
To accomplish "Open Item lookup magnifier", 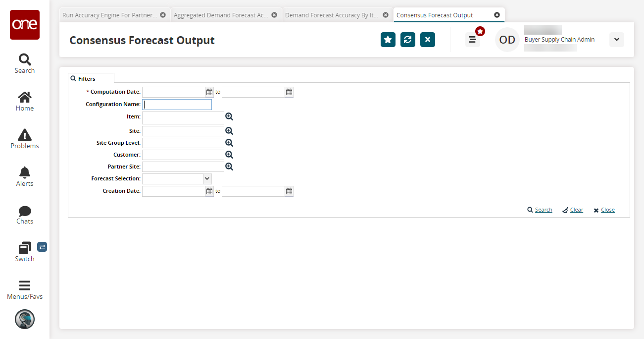I will (229, 117).
